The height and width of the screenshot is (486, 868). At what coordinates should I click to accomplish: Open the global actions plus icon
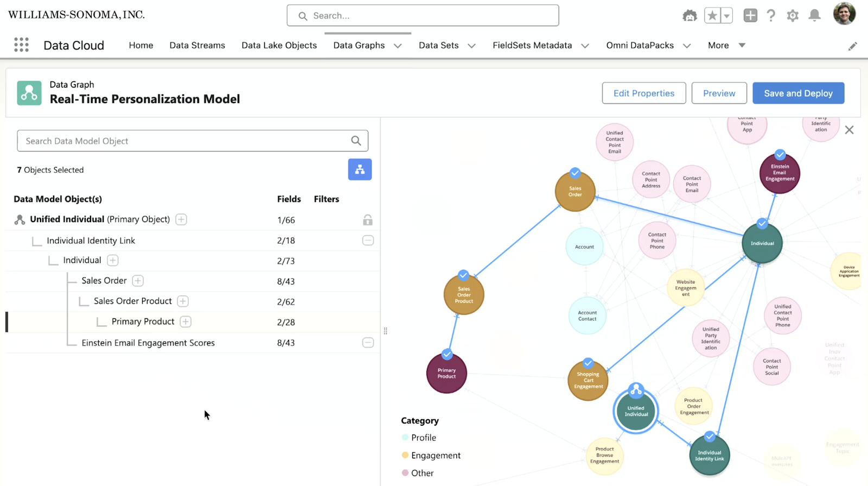coord(750,15)
